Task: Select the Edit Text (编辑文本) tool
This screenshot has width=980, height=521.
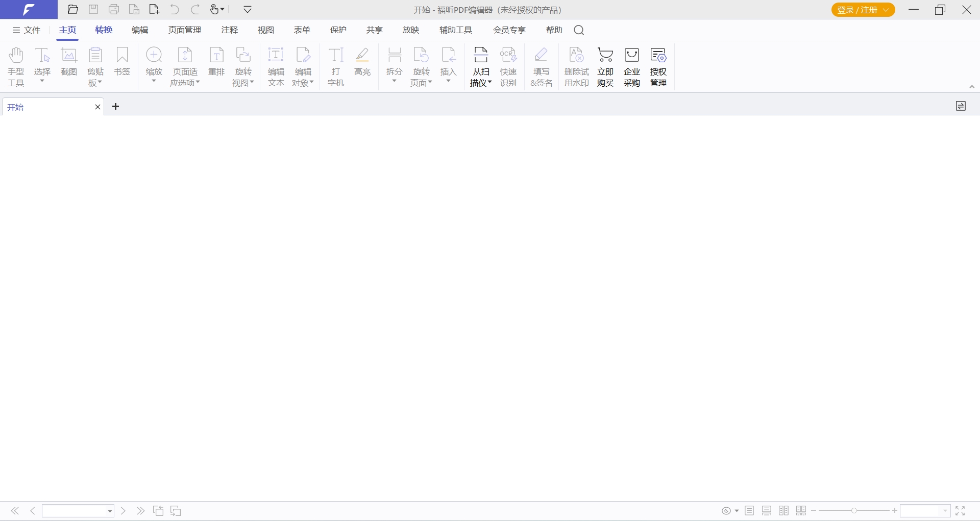Action: (x=276, y=67)
